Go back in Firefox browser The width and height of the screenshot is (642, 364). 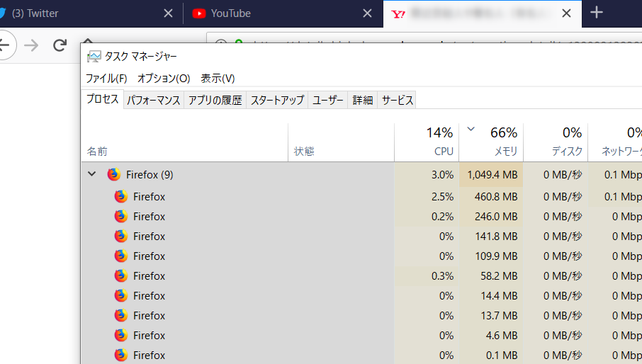4,45
